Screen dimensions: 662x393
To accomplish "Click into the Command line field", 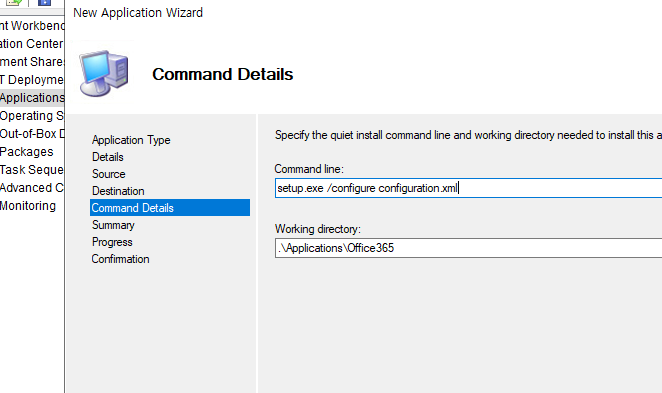I will (x=468, y=188).
